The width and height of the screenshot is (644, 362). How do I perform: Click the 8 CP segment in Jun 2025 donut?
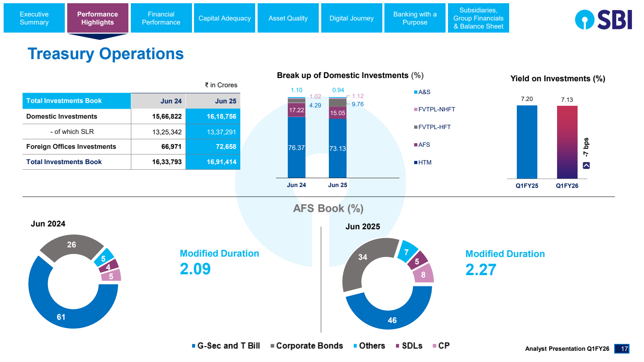click(423, 275)
